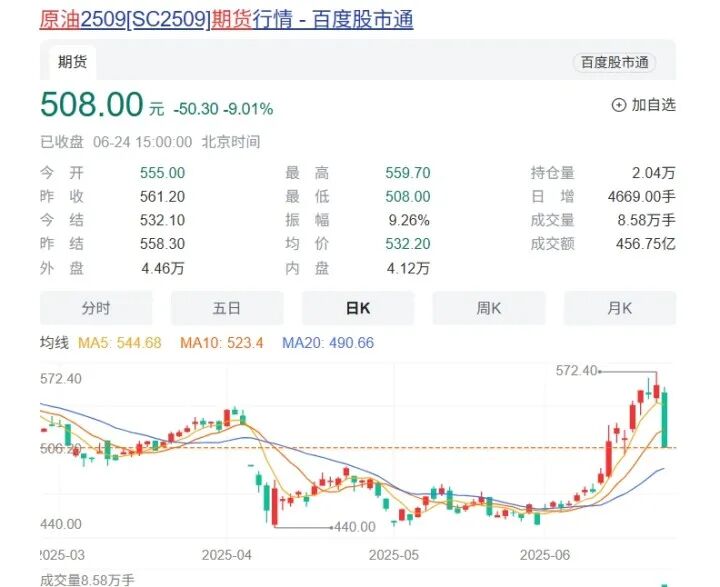Add to watchlist via 加自选 text
This screenshot has width=720, height=587.
pyautogui.click(x=653, y=105)
